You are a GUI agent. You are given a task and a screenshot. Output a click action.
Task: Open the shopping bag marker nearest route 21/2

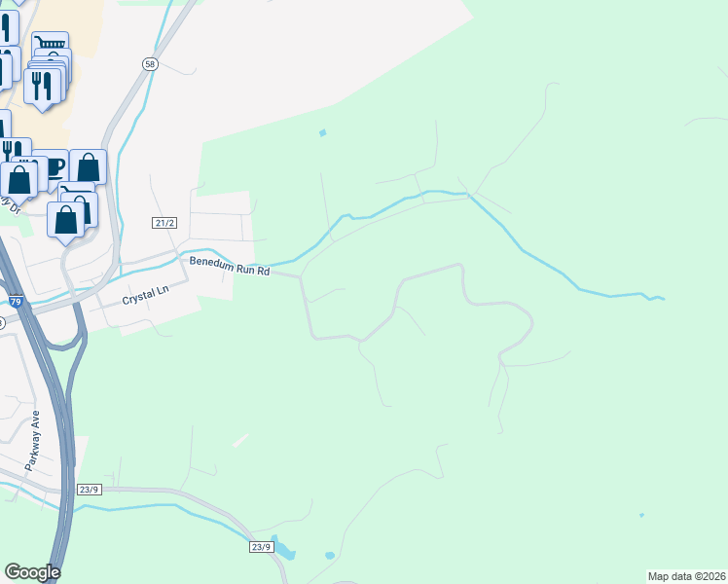66,223
